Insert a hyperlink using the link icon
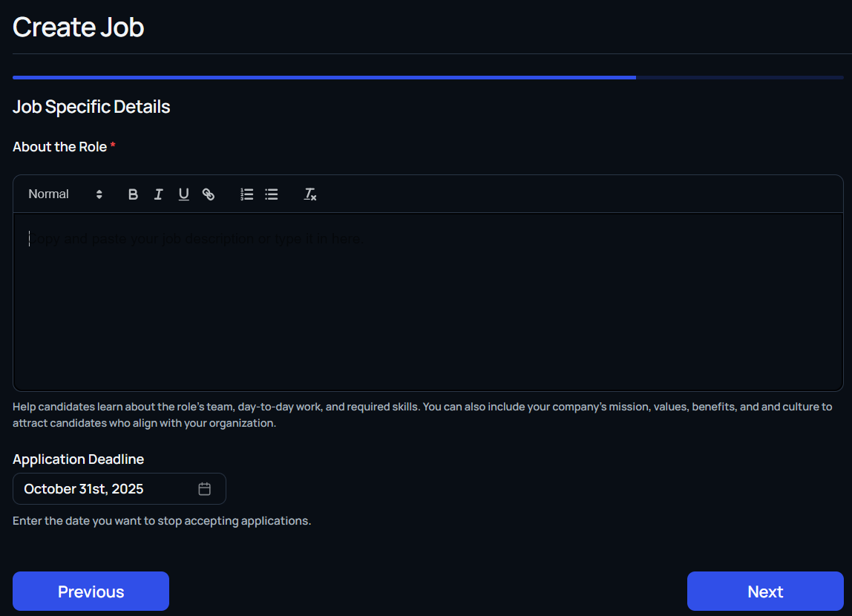 209,194
